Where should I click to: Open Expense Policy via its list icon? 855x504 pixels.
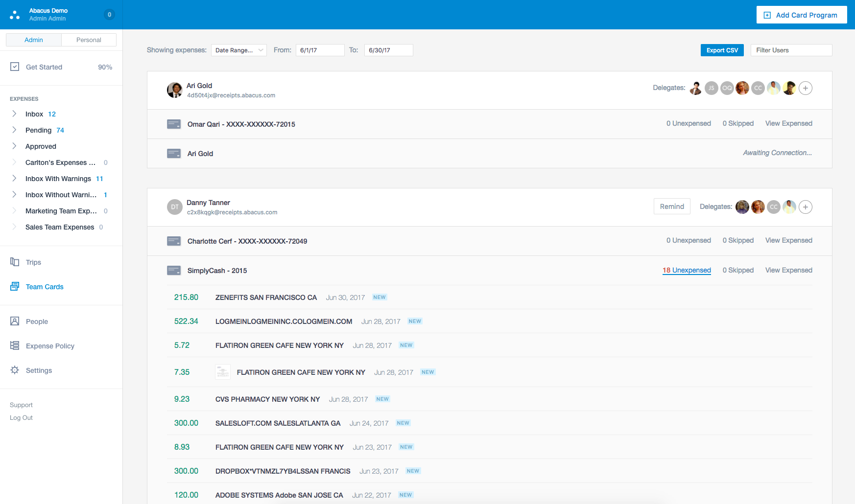[x=15, y=345]
